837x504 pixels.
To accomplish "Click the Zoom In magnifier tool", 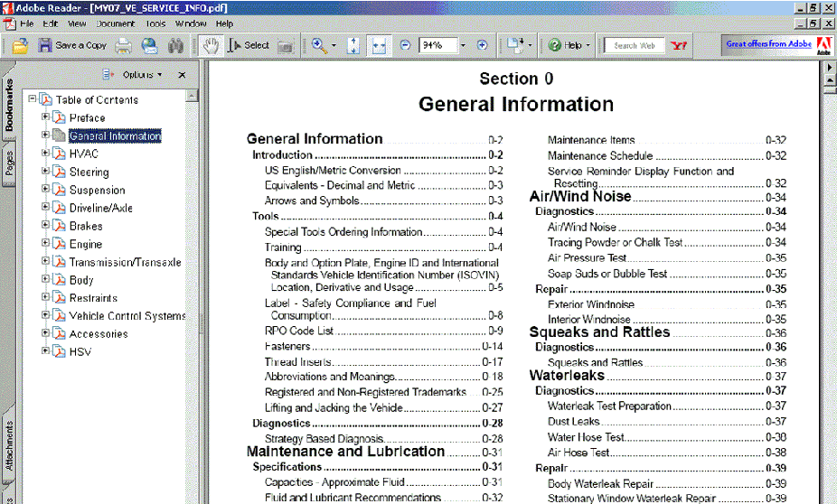I will 319,45.
